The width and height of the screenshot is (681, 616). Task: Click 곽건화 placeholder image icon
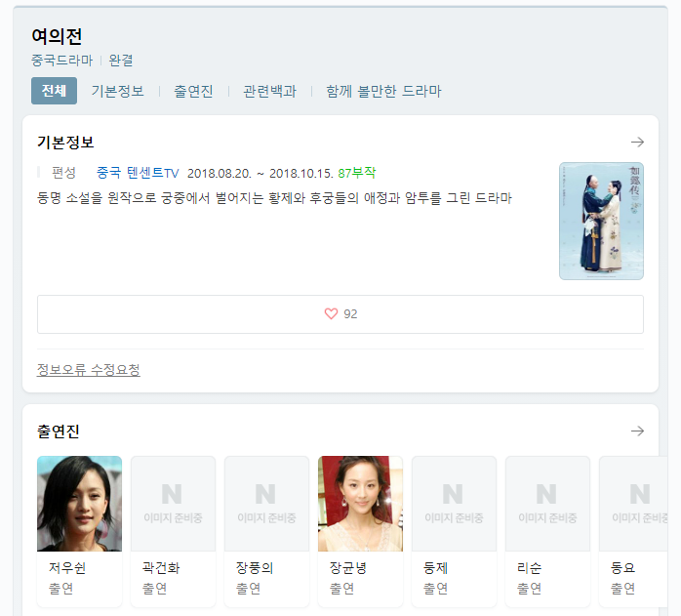coord(173,503)
